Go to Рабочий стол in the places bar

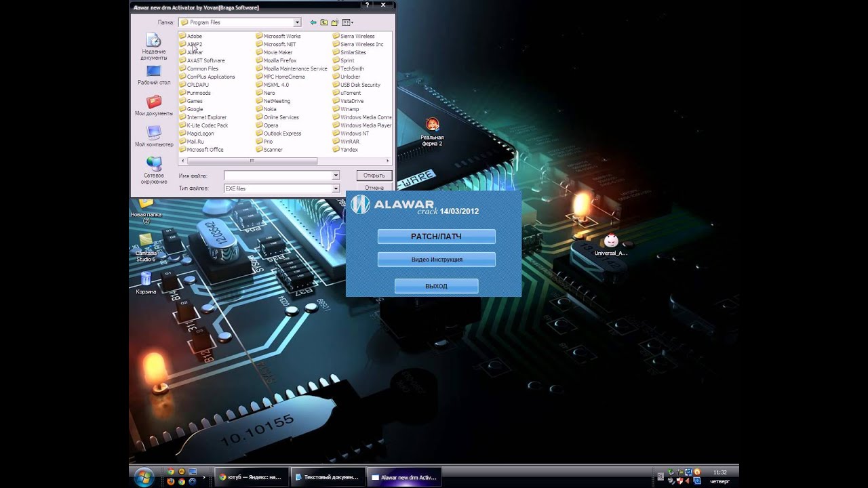coord(154,75)
